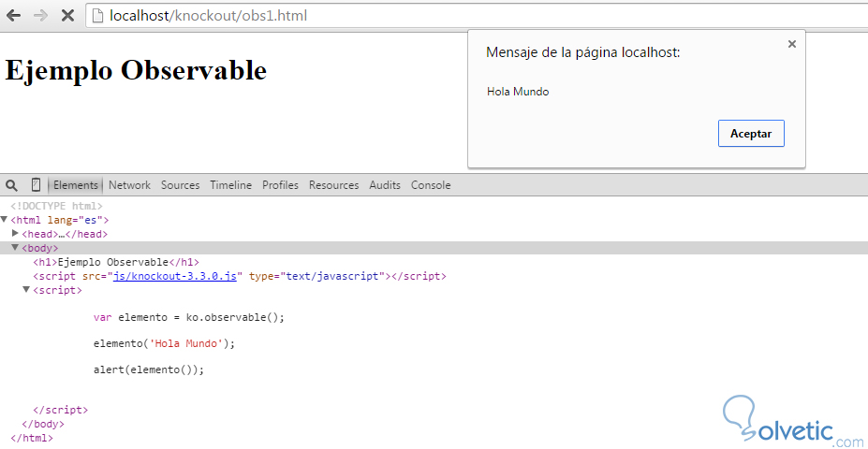This screenshot has height=449, width=868.
Task: Click the Aceptar button
Action: pos(751,133)
